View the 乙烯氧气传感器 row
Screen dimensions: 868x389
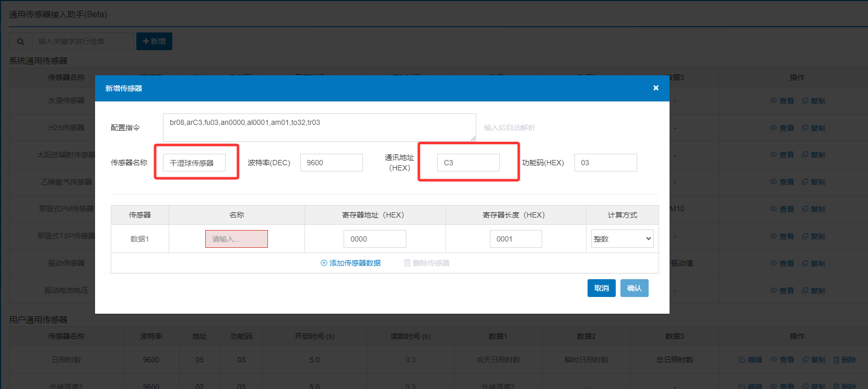point(782,182)
